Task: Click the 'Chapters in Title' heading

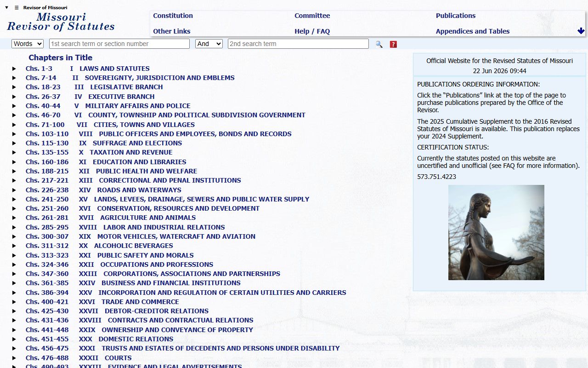Action: 61,57
